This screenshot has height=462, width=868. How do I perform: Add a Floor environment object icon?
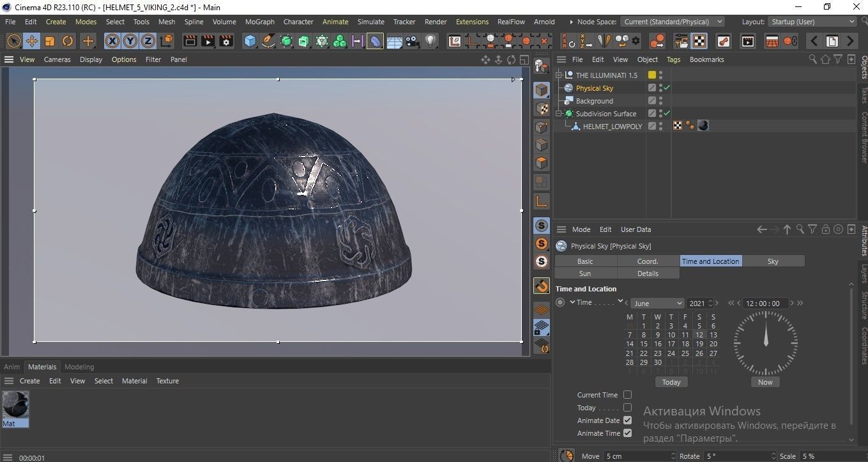pyautogui.click(x=394, y=41)
